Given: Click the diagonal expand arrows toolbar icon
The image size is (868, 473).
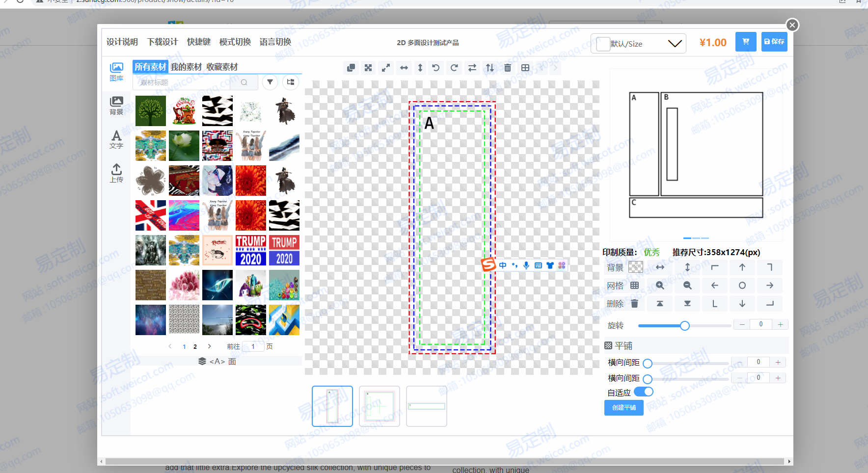Looking at the screenshot, I should (386, 68).
